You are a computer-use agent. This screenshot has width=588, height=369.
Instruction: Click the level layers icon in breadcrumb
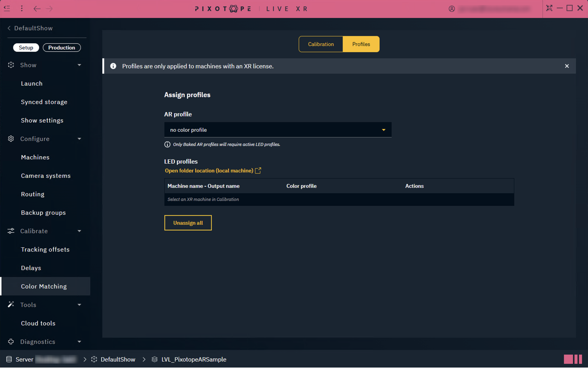[155, 359]
